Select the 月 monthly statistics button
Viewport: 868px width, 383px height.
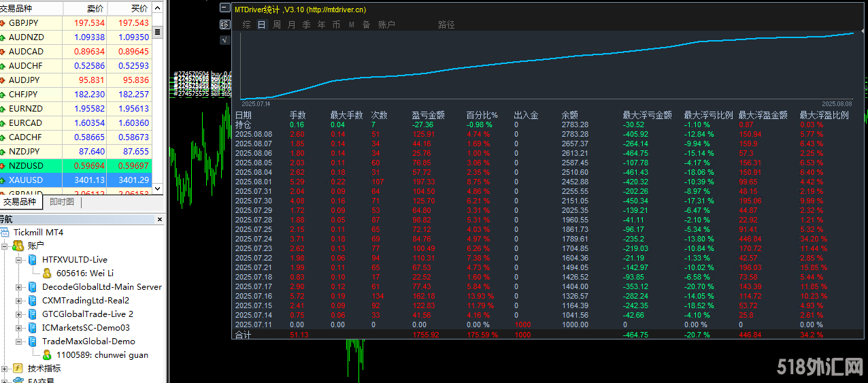292,24
